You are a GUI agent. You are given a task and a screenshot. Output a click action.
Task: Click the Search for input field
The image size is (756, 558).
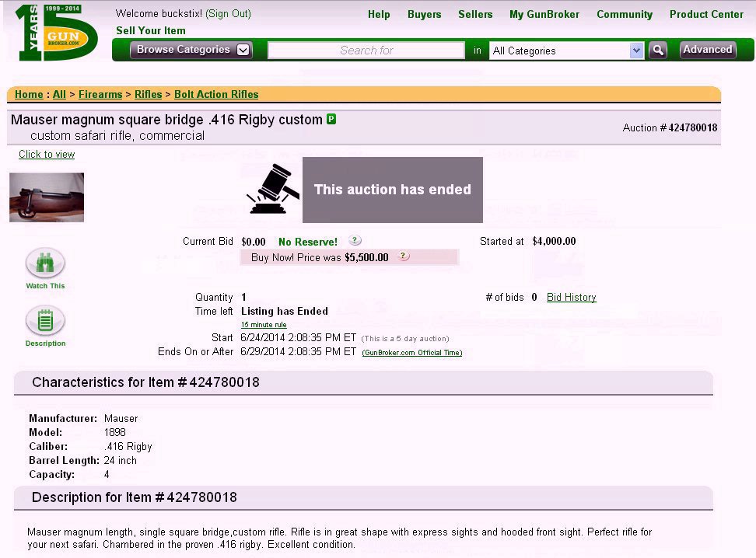click(x=366, y=50)
